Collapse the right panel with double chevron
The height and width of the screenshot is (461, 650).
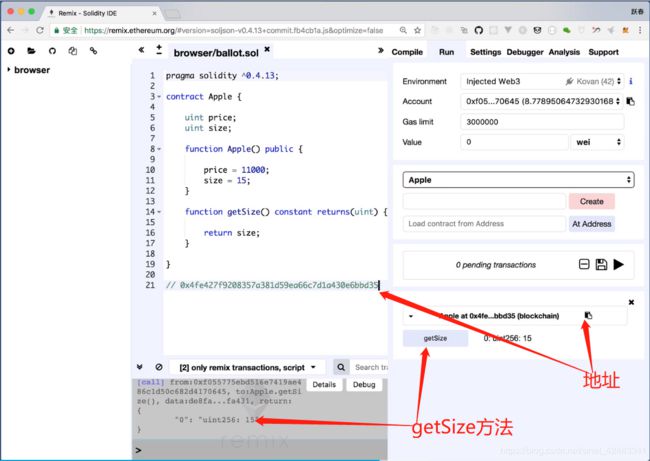tap(381, 50)
